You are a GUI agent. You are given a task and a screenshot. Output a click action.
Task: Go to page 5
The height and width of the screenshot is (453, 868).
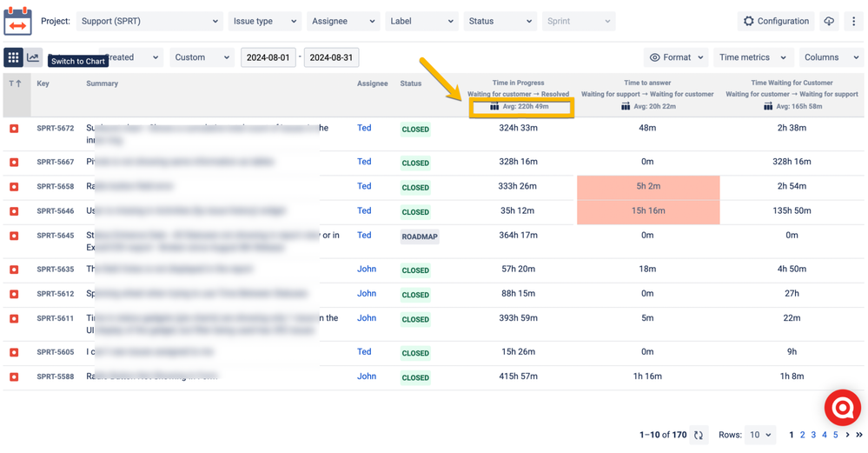pyautogui.click(x=835, y=435)
